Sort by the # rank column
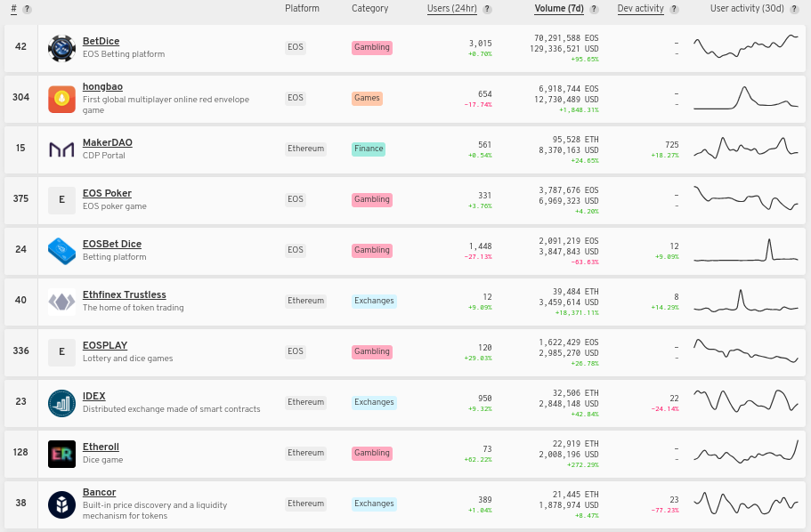 (14, 9)
